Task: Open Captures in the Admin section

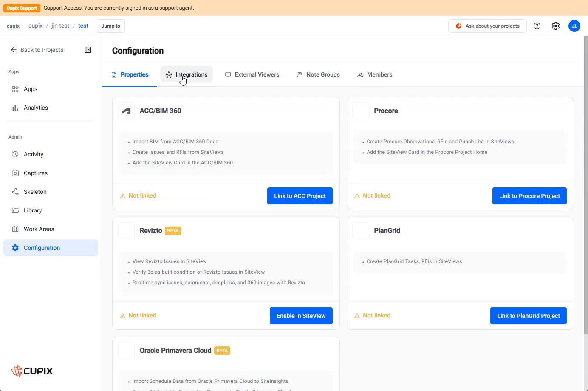Action: pyautogui.click(x=51, y=173)
